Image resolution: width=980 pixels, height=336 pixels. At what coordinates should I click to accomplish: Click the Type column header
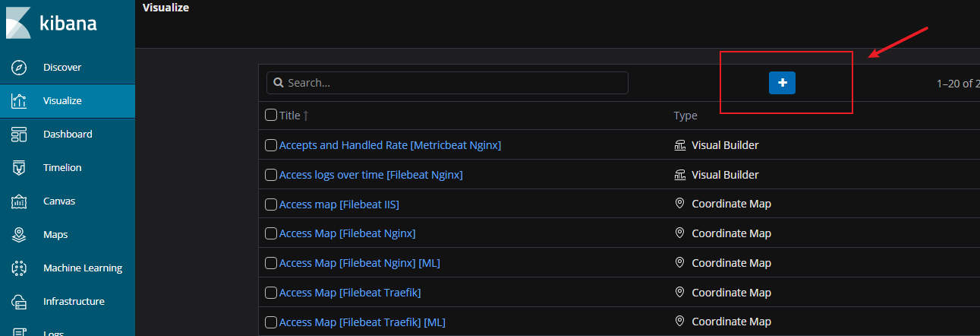[685, 116]
